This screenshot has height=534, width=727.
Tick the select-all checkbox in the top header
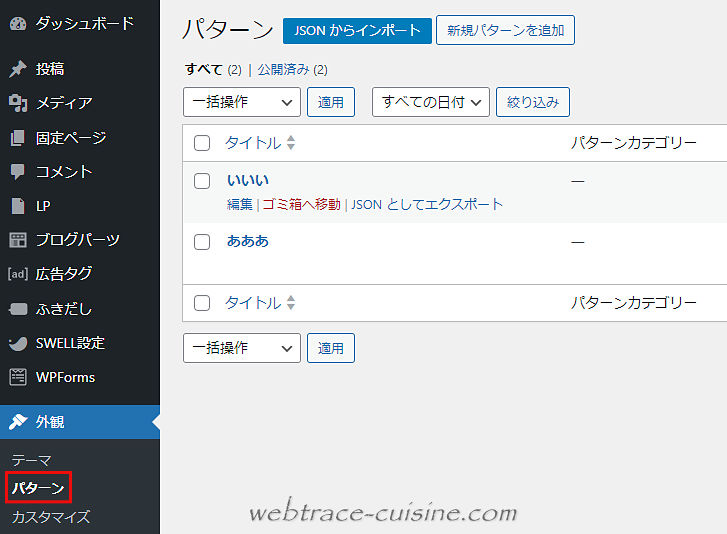click(x=202, y=143)
